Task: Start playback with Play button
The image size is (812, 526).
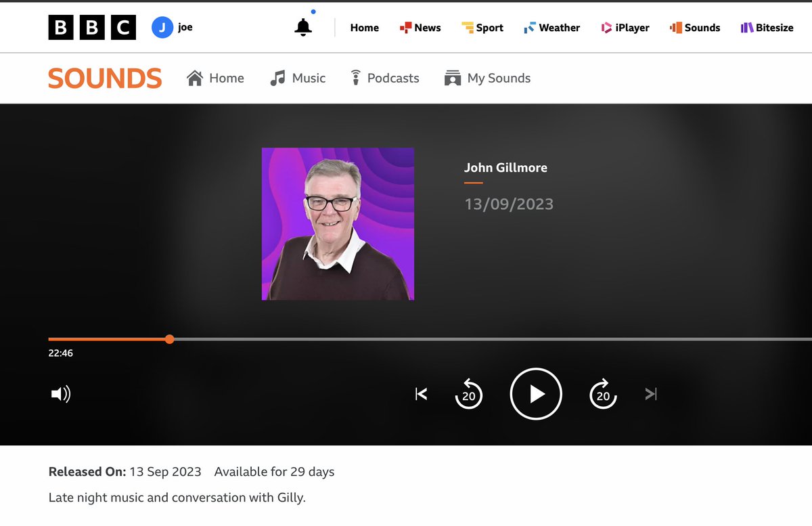Action: 536,394
